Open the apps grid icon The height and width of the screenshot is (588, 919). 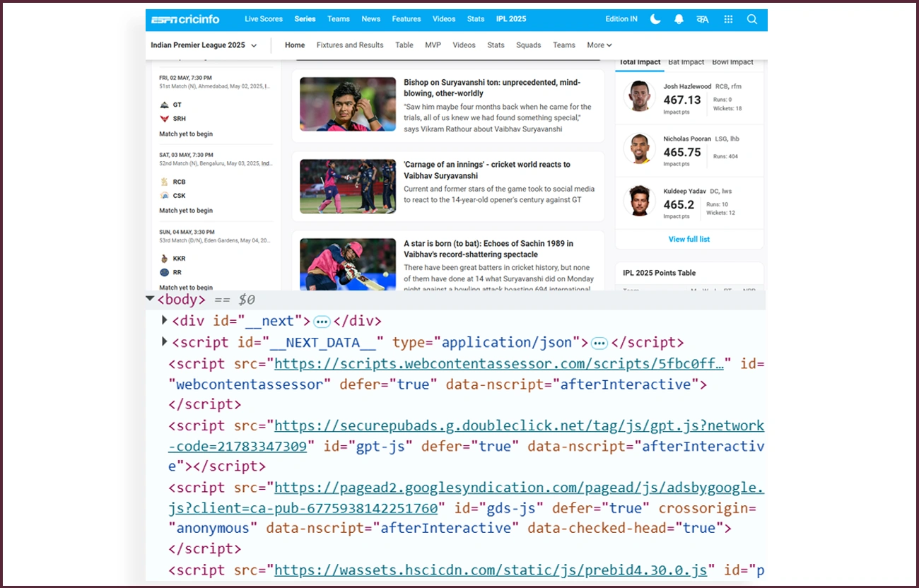(728, 19)
